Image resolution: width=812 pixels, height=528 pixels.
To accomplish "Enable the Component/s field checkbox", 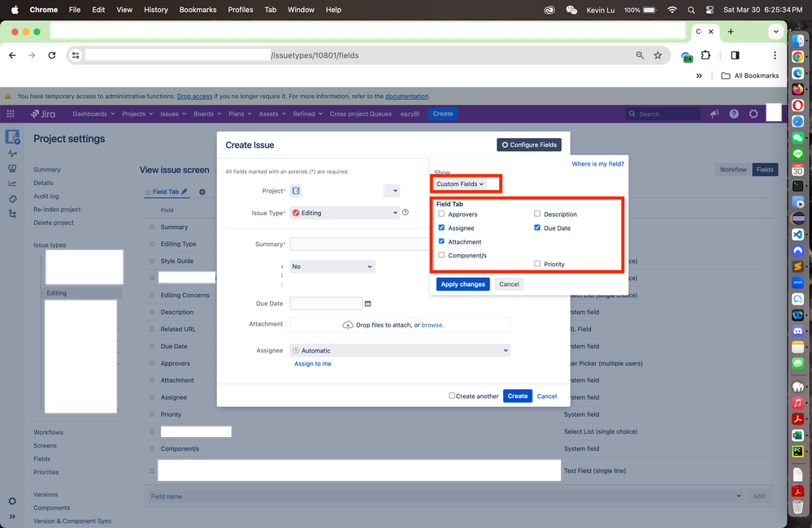I will coord(441,255).
